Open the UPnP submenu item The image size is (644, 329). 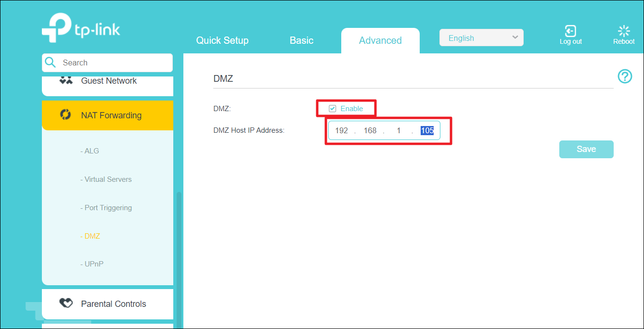pyautogui.click(x=91, y=264)
